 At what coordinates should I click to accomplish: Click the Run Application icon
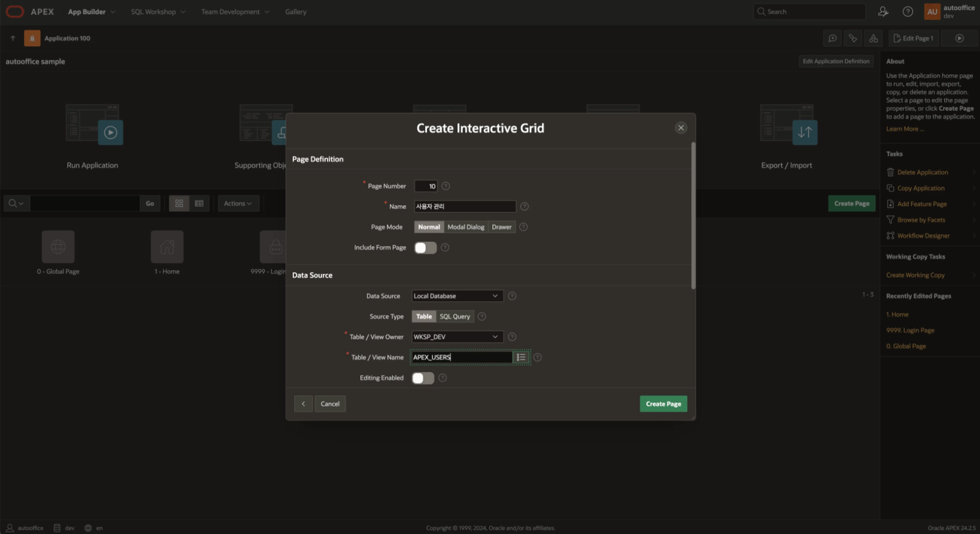pyautogui.click(x=94, y=125)
